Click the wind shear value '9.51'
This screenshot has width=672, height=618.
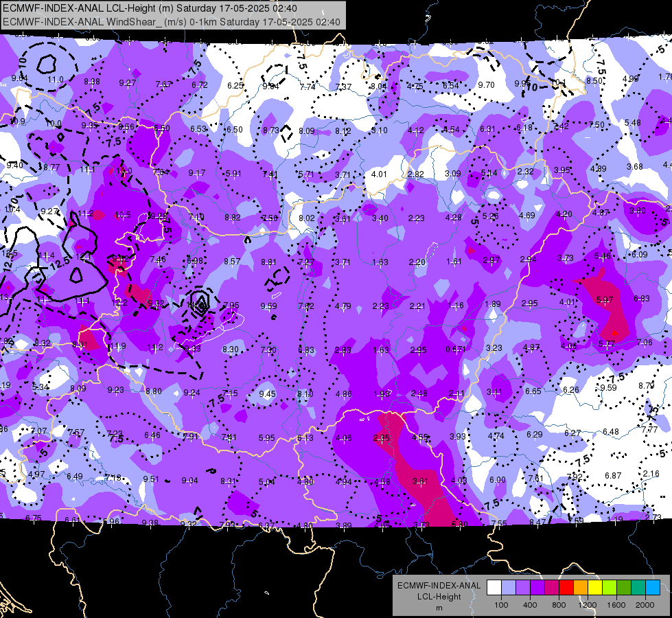pos(151,479)
